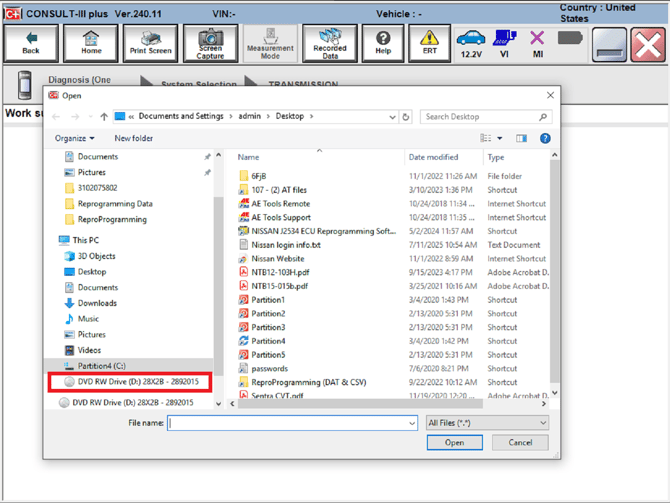
Task: Click the battery indicator icon in toolbar
Action: (570, 38)
